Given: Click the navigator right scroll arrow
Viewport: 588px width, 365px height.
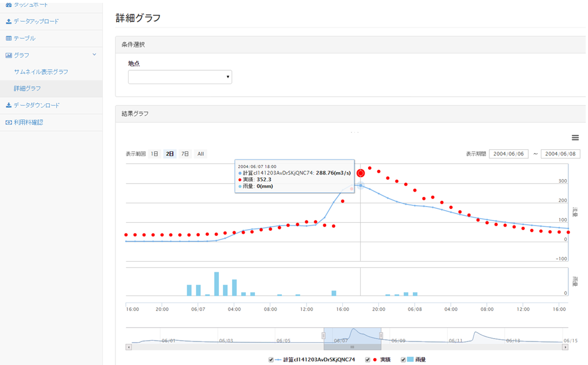Looking at the screenshot, I should point(566,347).
